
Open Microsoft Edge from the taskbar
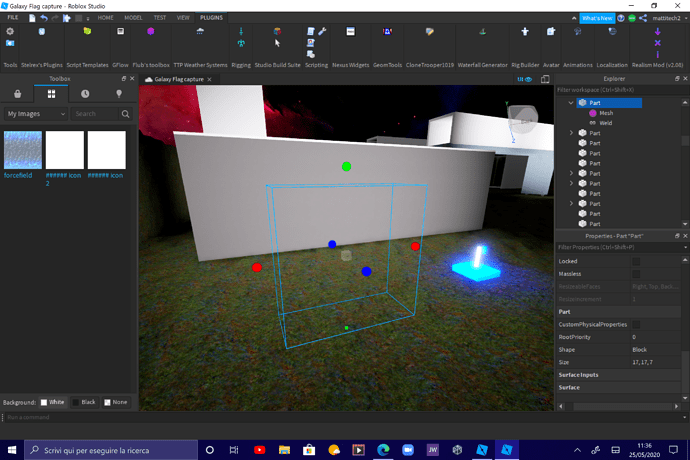click(x=383, y=450)
